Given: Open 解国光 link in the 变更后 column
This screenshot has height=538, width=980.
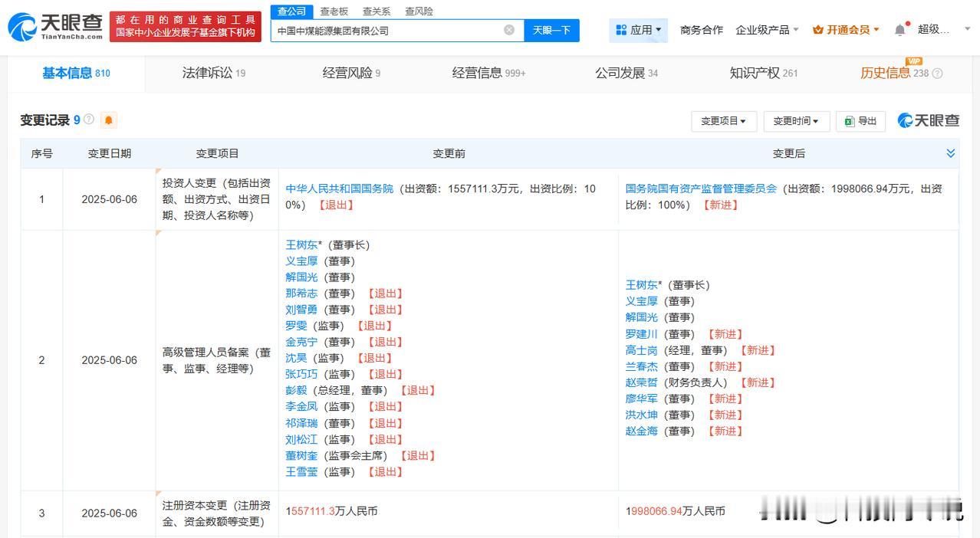Looking at the screenshot, I should point(641,317).
